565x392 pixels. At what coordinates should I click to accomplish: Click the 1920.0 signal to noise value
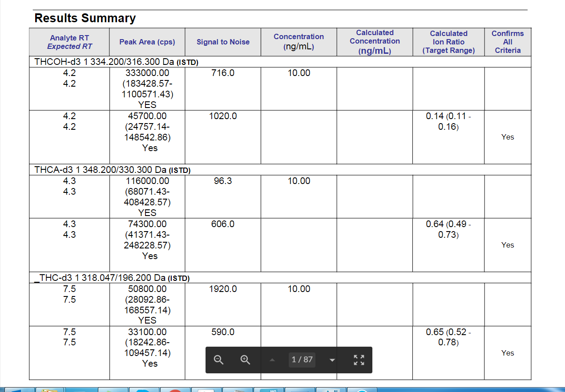(x=223, y=289)
